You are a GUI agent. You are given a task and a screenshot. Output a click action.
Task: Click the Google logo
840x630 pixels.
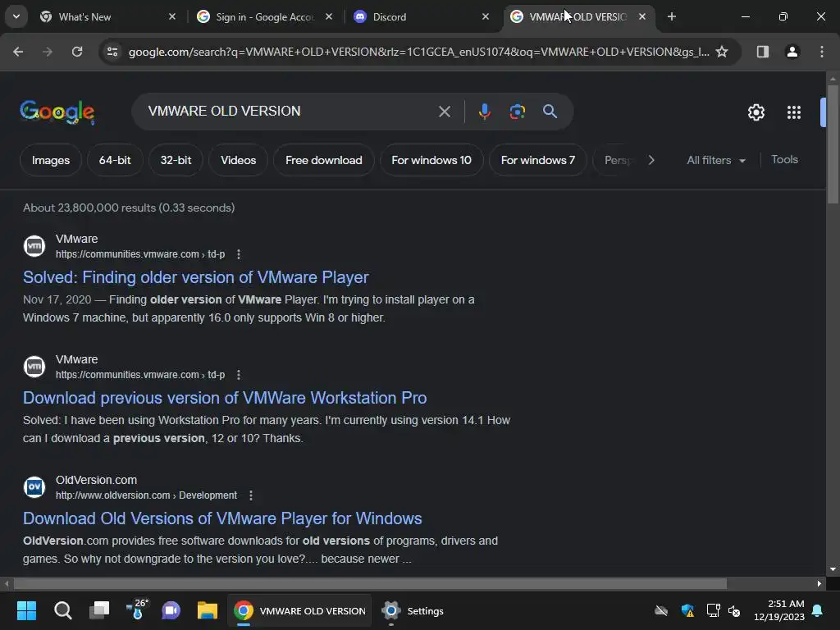tap(57, 112)
